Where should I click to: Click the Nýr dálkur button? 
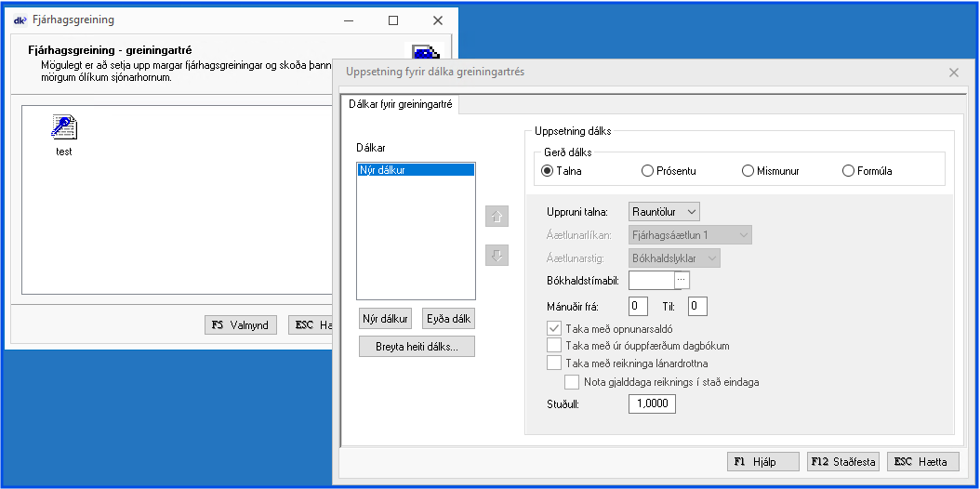click(x=385, y=319)
